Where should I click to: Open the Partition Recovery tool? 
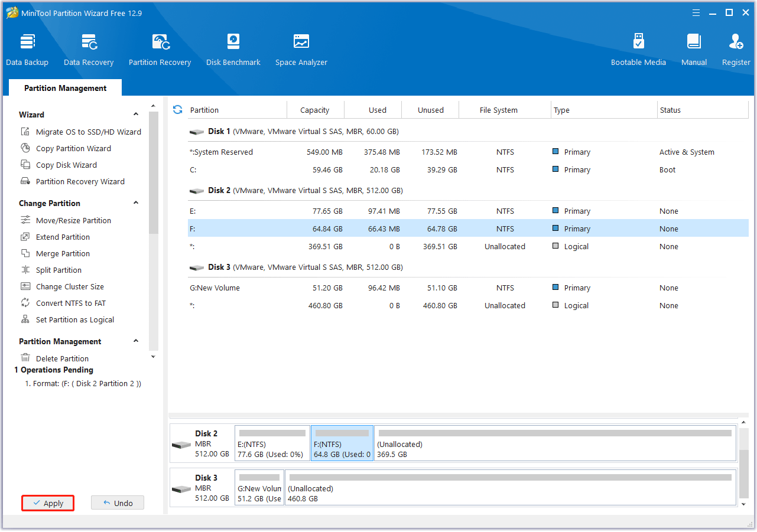pos(160,50)
